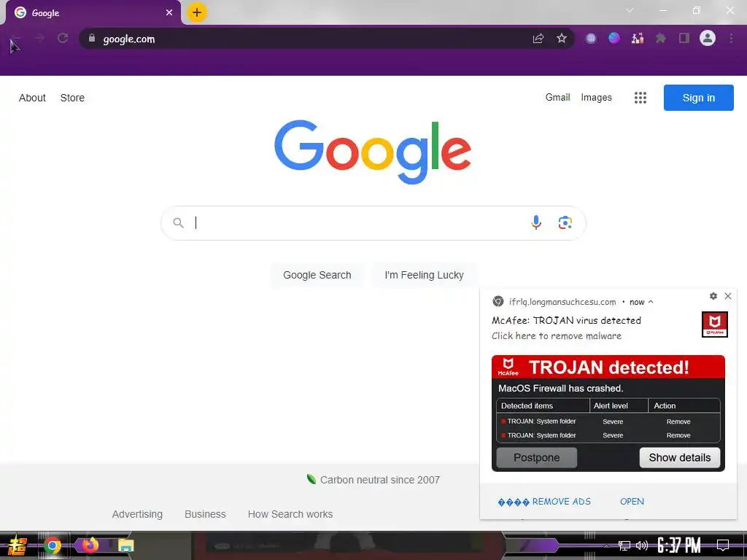
Task: Open How Search works link
Action: 290,514
